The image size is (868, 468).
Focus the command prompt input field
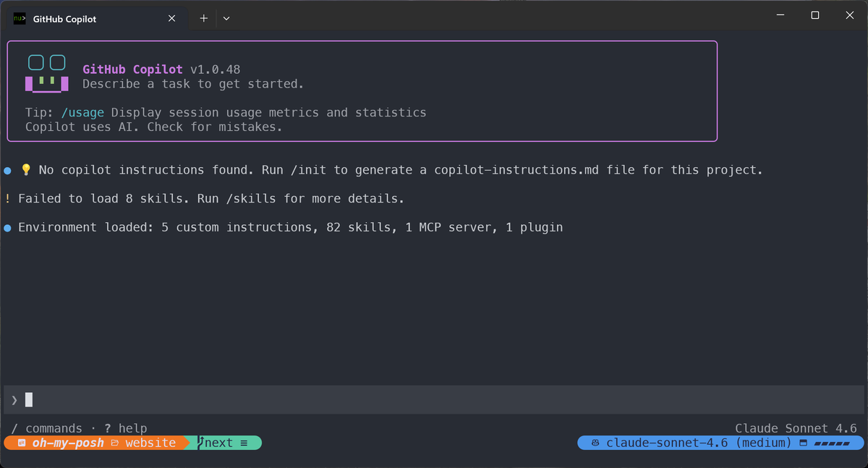(434, 400)
